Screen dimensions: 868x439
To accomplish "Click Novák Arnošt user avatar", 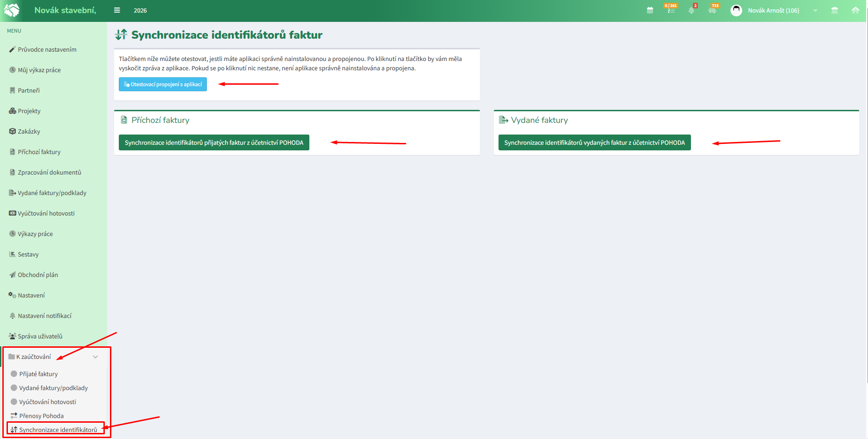I will [736, 10].
